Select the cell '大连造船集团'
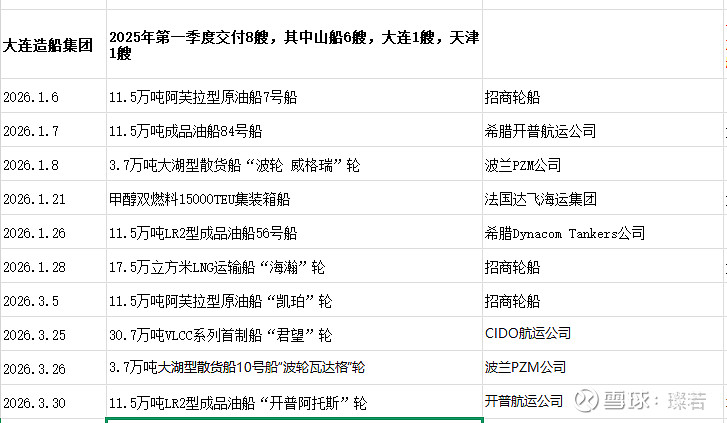The image size is (727, 423). [53, 45]
